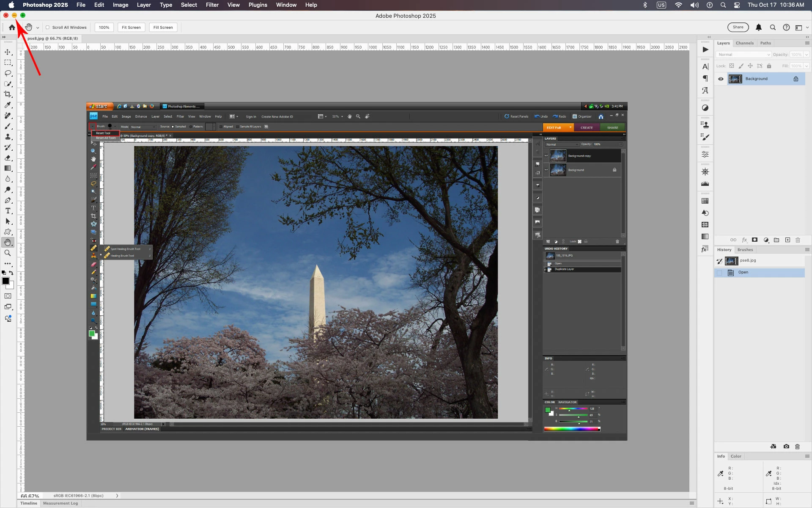Click the Fit Screen button
This screenshot has width=812, height=508.
click(x=131, y=28)
